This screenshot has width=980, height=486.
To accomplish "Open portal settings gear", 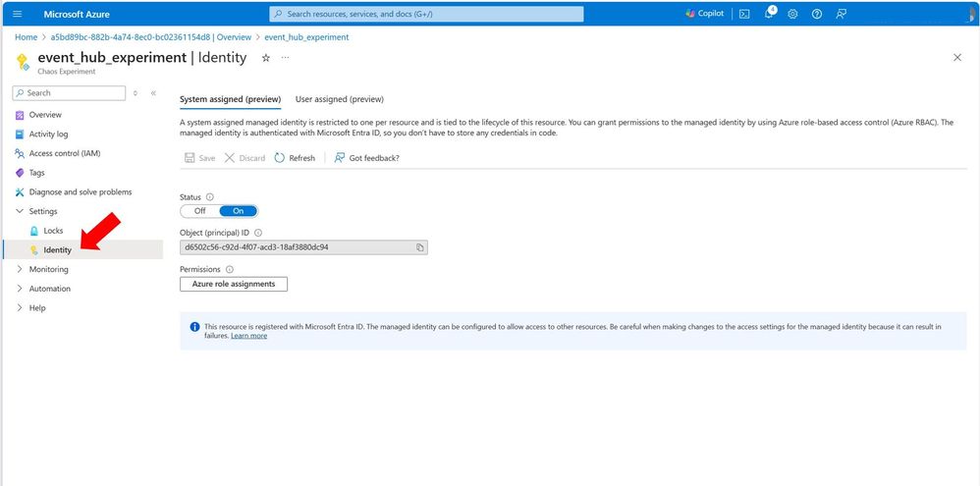I will click(x=792, y=14).
